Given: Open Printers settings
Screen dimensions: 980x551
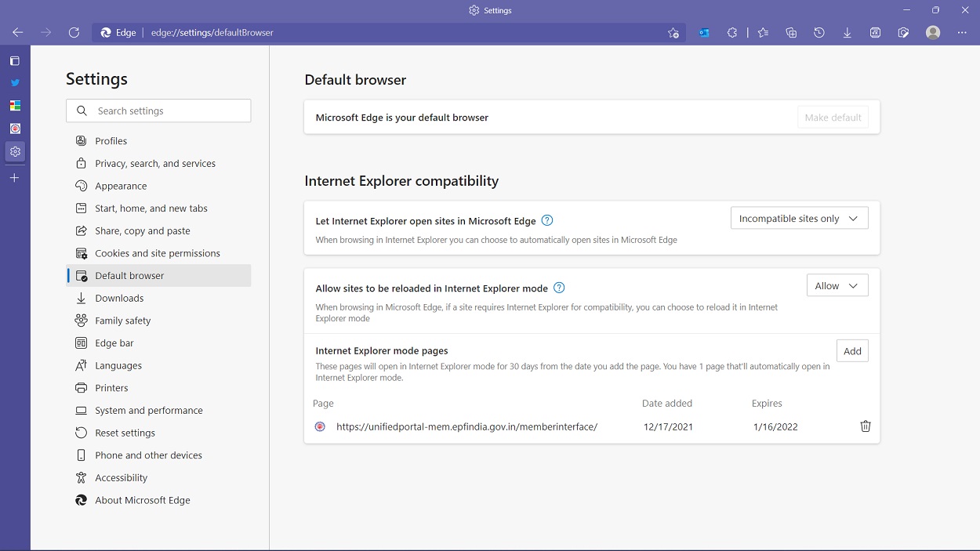Looking at the screenshot, I should 158,388.
